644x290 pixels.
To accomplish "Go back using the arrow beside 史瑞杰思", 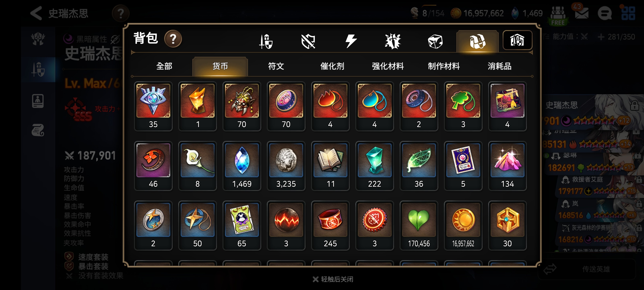I will (36, 13).
